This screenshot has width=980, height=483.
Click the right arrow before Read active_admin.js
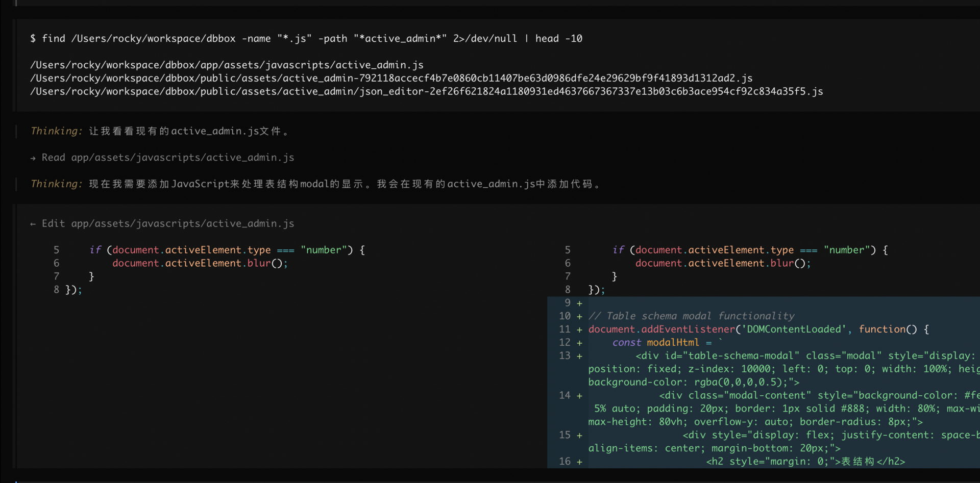click(x=33, y=158)
